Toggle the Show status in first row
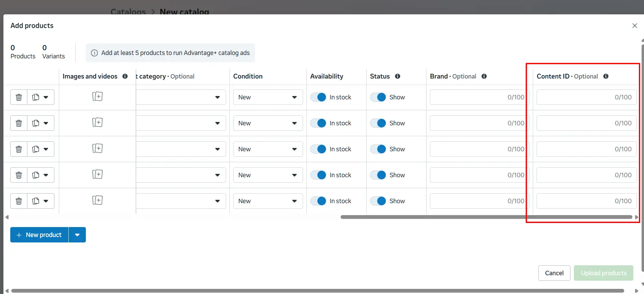Screen dimensions: 644x294 [378, 97]
